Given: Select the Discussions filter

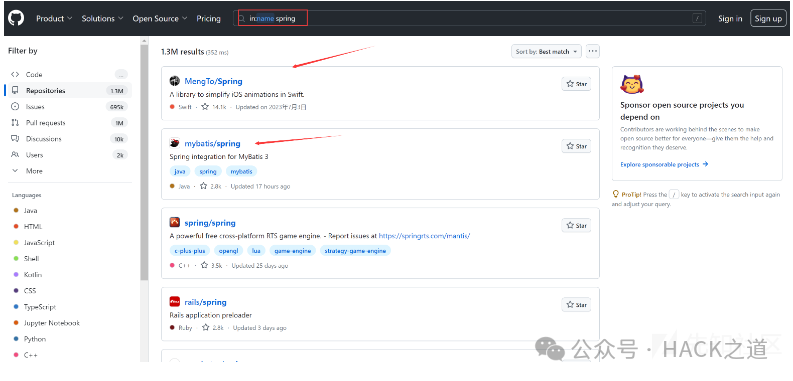Looking at the screenshot, I should pyautogui.click(x=69, y=139).
